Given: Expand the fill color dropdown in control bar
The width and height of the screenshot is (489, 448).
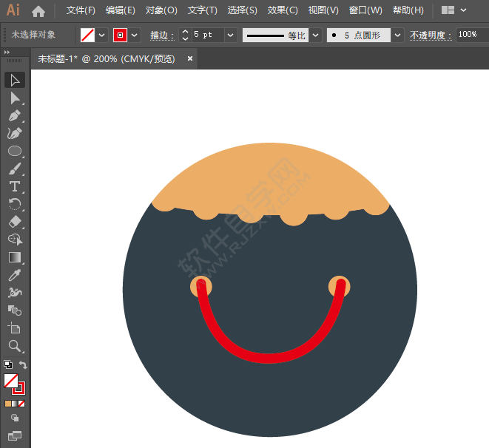Looking at the screenshot, I should click(102, 35).
